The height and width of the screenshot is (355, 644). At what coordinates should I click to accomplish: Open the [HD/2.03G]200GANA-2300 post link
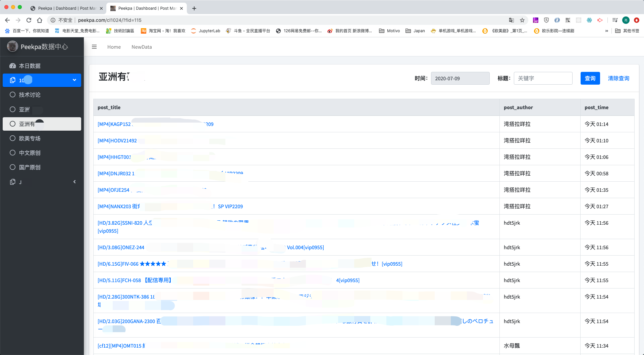click(296, 325)
